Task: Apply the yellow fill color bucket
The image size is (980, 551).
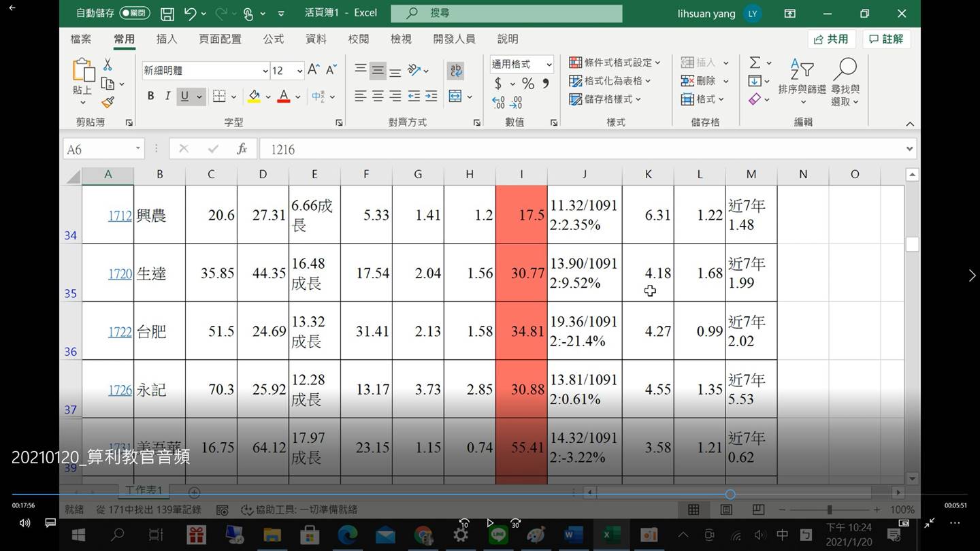Action: pos(254,97)
